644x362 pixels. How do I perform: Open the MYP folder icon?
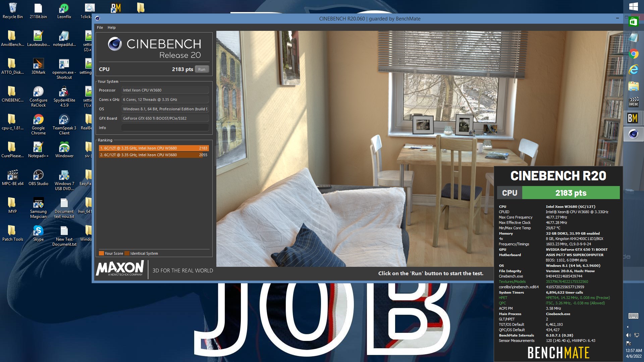point(12,205)
